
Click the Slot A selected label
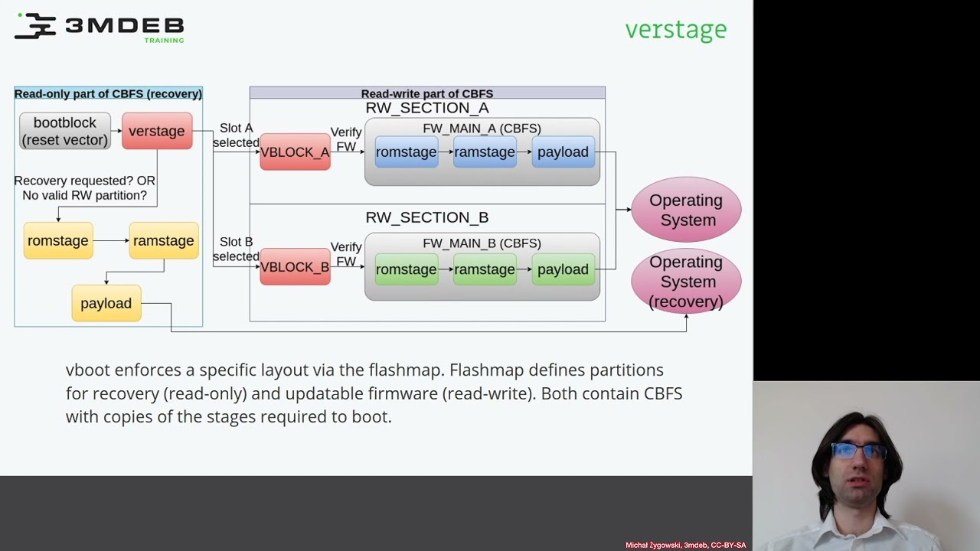(236, 135)
